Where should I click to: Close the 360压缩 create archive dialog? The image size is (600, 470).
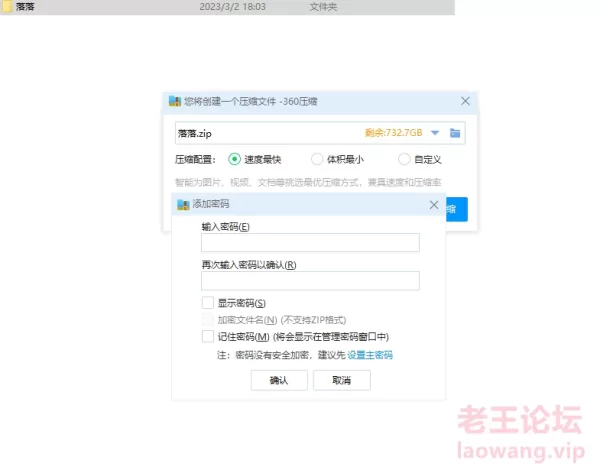[465, 101]
